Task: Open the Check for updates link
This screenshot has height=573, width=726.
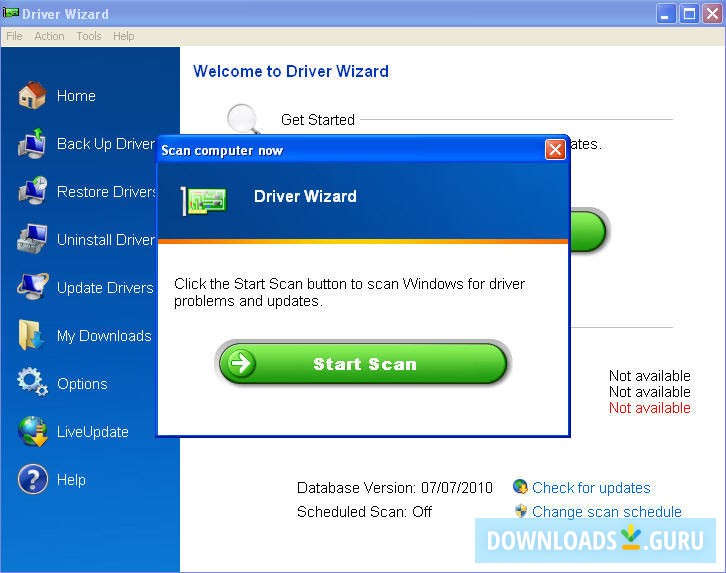Action: click(x=591, y=488)
